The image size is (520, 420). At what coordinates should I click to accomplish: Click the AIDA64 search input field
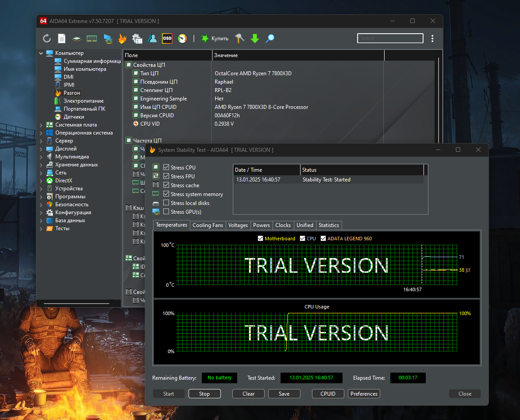(x=390, y=38)
